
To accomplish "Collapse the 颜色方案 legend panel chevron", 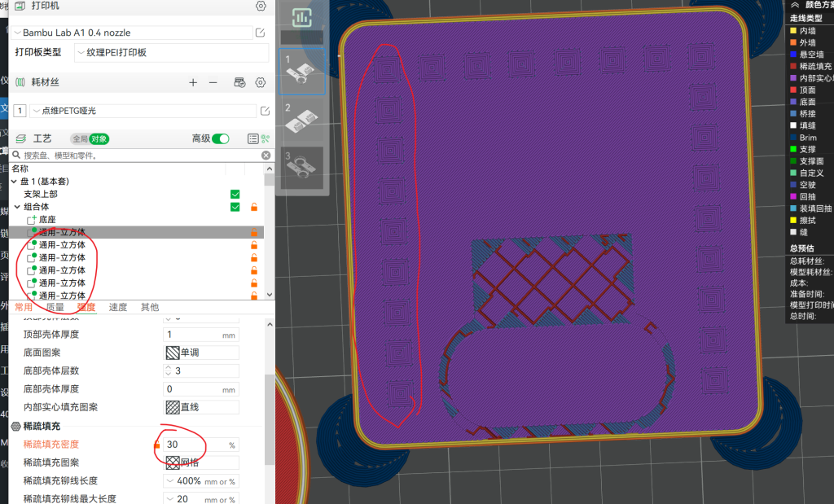I will 795,5.
